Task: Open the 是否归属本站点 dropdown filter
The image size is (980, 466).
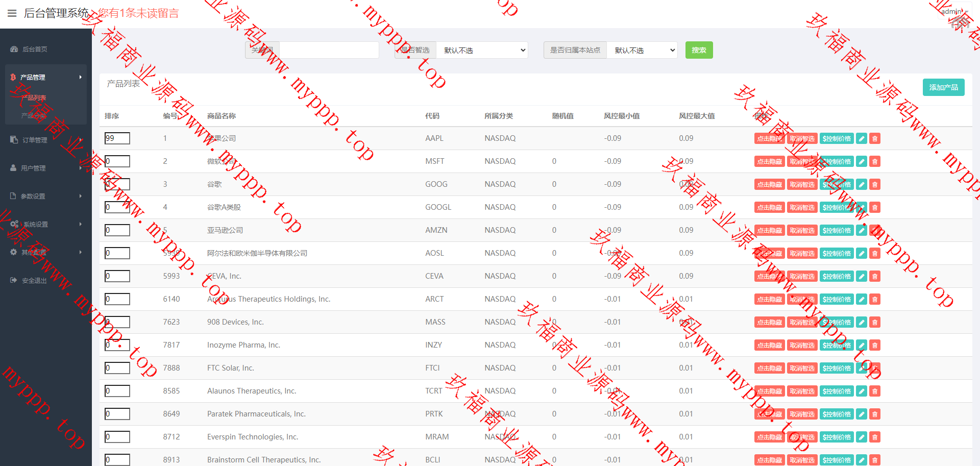Action: (x=642, y=50)
